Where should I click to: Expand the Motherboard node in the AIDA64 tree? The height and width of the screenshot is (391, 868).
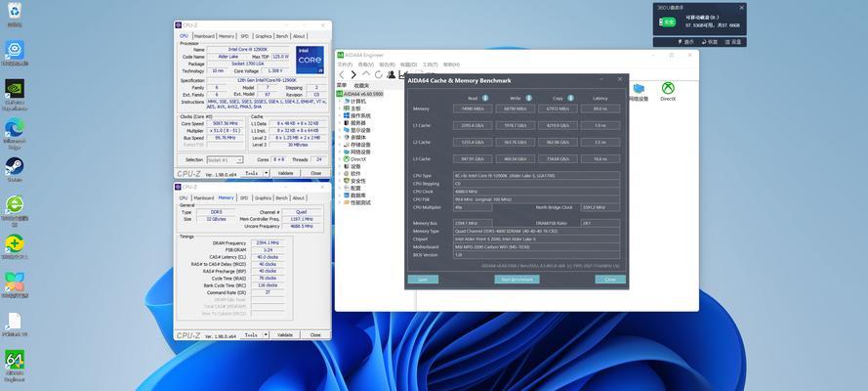coord(340,109)
